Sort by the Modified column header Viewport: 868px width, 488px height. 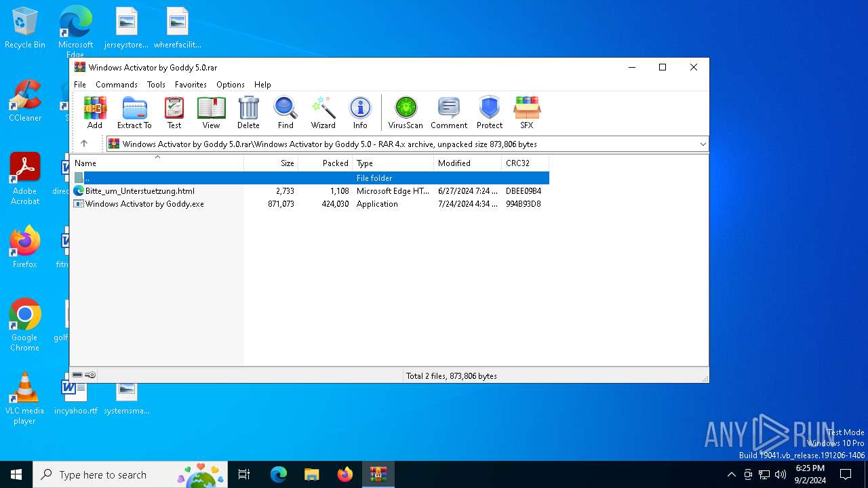(x=468, y=163)
